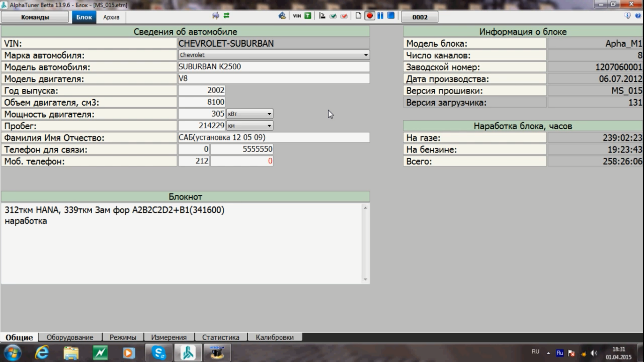Open the Статистика bottom tab
This screenshot has width=644, height=362.
(x=221, y=337)
